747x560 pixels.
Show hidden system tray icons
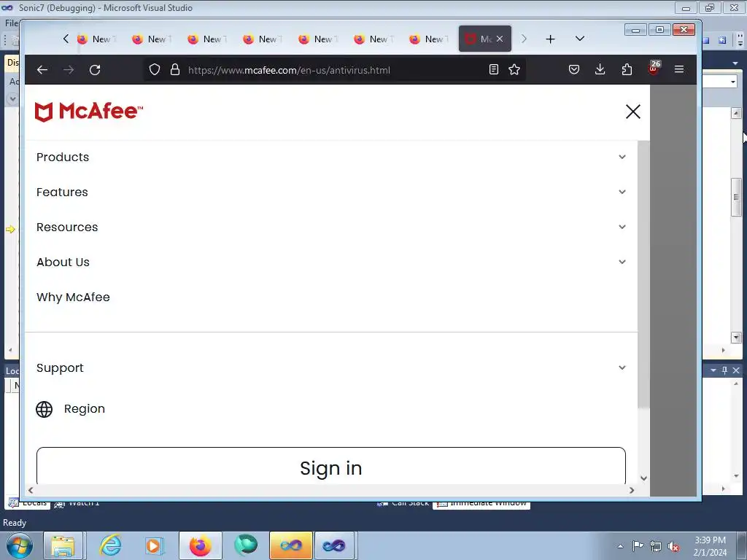(620, 546)
